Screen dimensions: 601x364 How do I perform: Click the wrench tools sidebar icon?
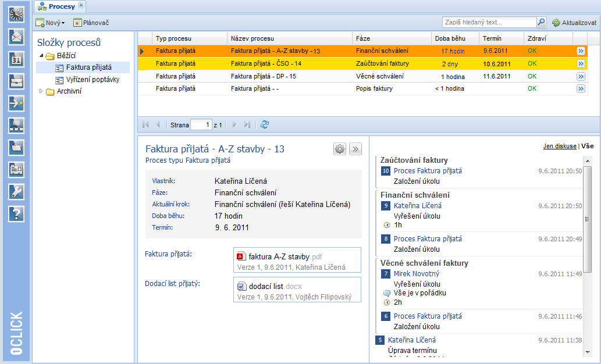(16, 191)
